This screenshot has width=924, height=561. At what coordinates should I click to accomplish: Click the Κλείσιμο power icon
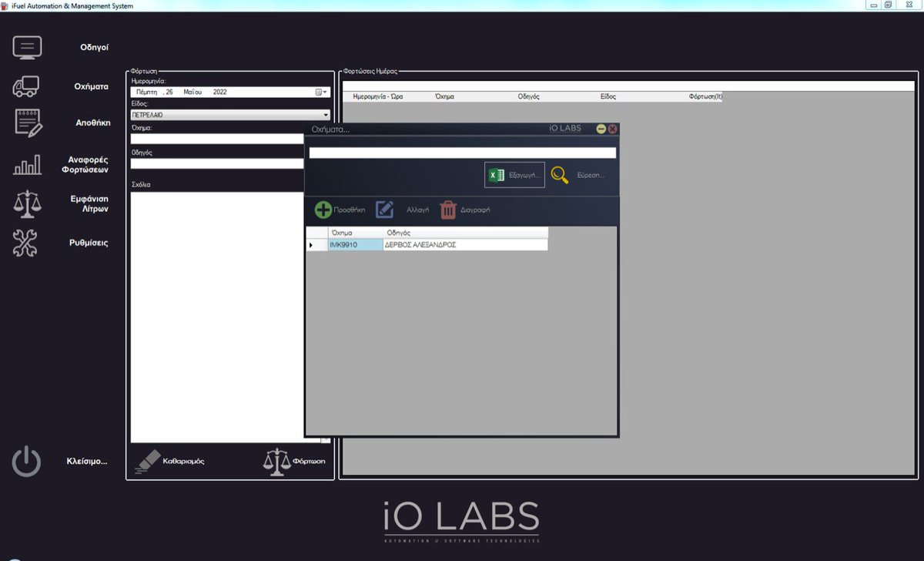26,462
